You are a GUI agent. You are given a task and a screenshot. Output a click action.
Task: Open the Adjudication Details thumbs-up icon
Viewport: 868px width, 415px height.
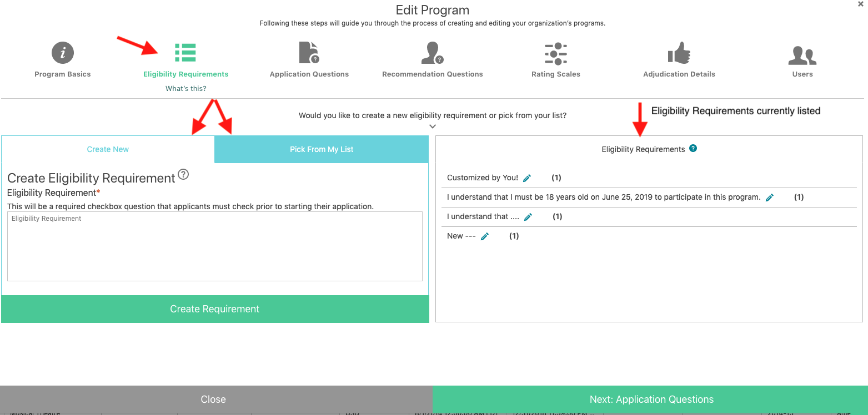[x=679, y=53]
